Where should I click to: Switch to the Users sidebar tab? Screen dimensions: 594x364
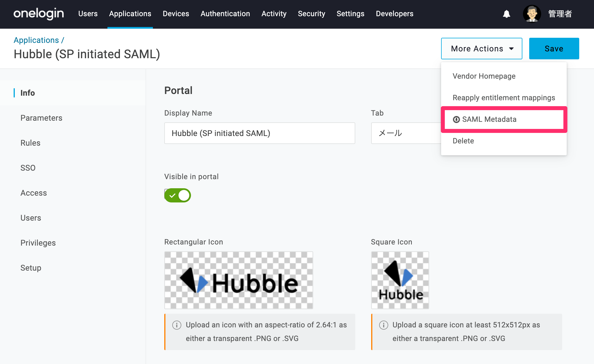73,218
